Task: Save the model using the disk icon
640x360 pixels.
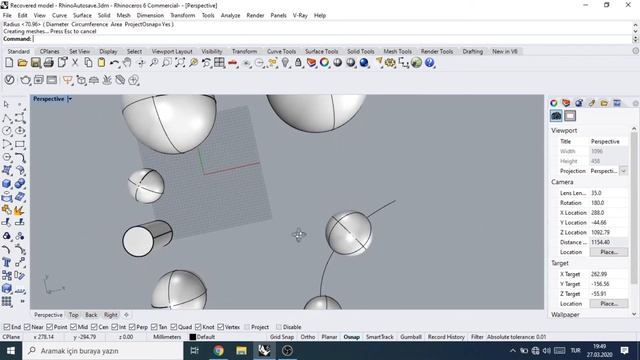Action: click(x=36, y=62)
